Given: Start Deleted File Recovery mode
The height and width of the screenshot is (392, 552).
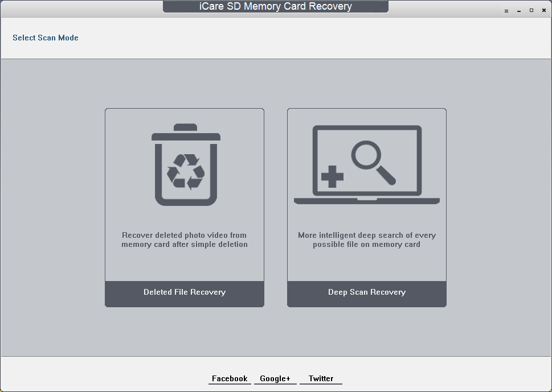Looking at the screenshot, I should tap(185, 294).
